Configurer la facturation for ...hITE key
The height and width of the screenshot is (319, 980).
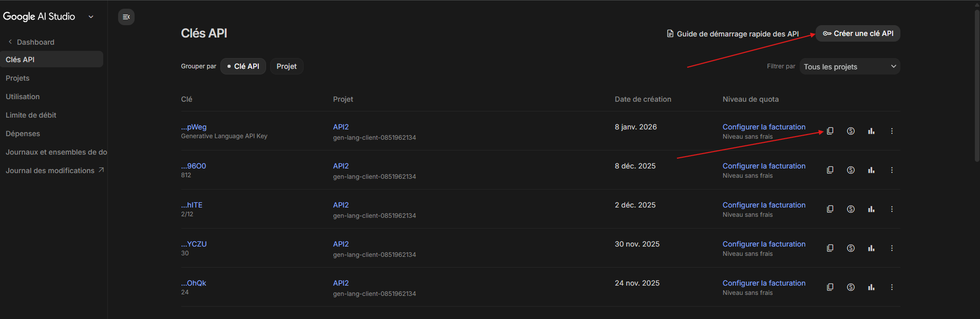coord(764,205)
